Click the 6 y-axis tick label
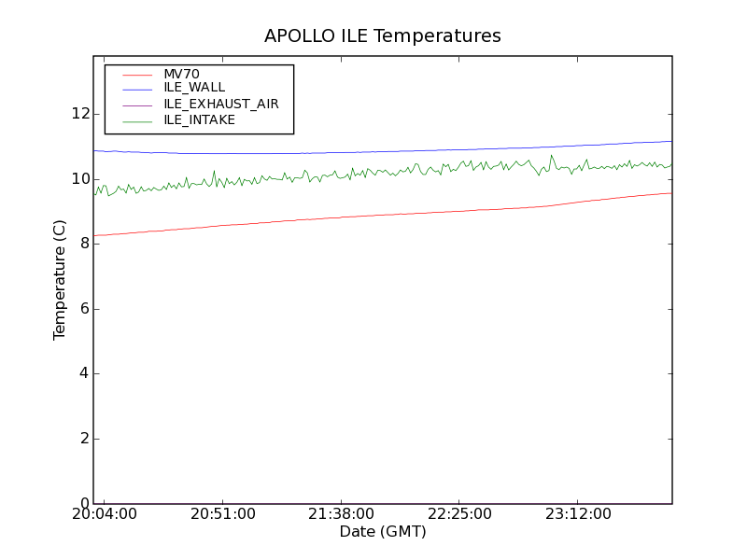The height and width of the screenshot is (560, 747). [85, 309]
